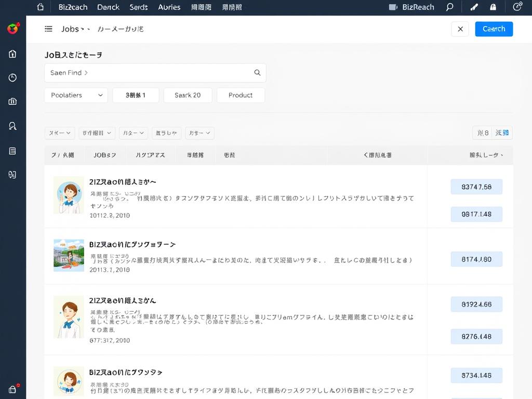Click the Product filter button
The image size is (532, 399).
241,96
